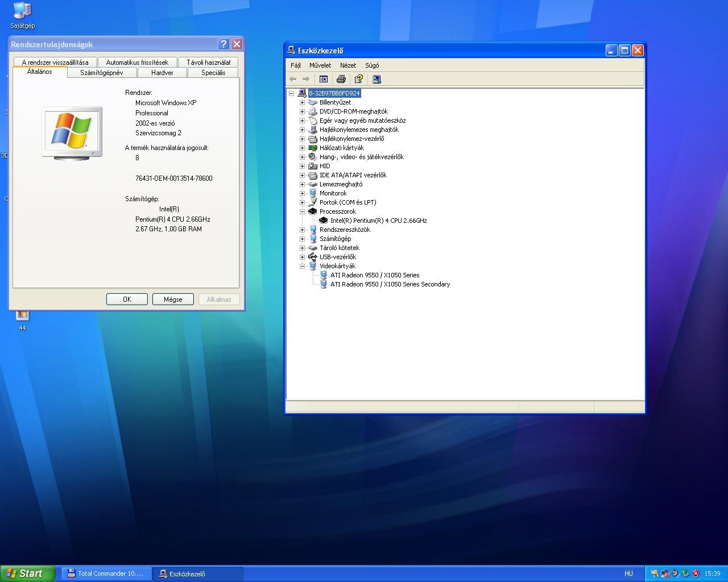Collapse the Processzorok node
Image resolution: width=728 pixels, height=582 pixels.
[x=302, y=211]
